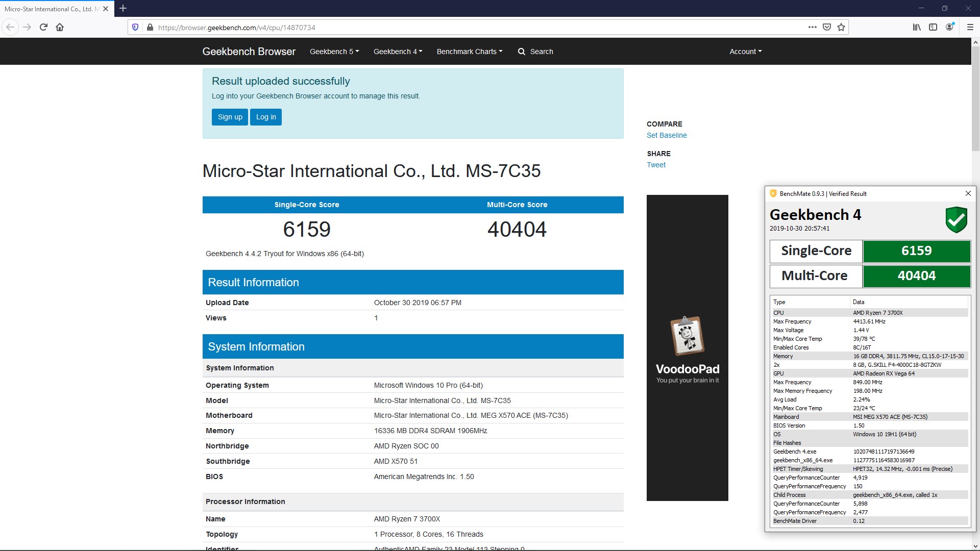Click the BenchMate green verified shield

pyautogui.click(x=956, y=220)
